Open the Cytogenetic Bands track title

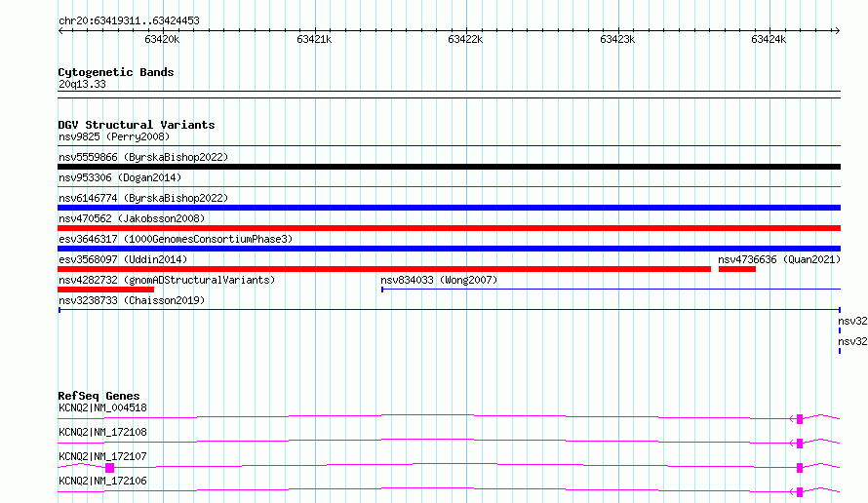tap(116, 72)
